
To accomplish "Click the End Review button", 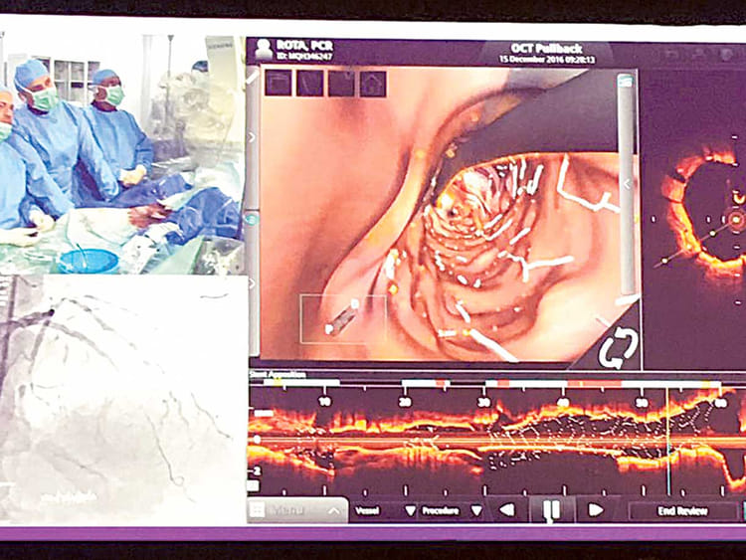I will (x=682, y=511).
